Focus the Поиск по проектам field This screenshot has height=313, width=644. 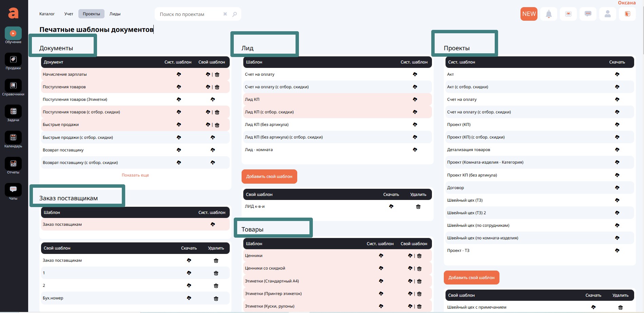pyautogui.click(x=188, y=14)
